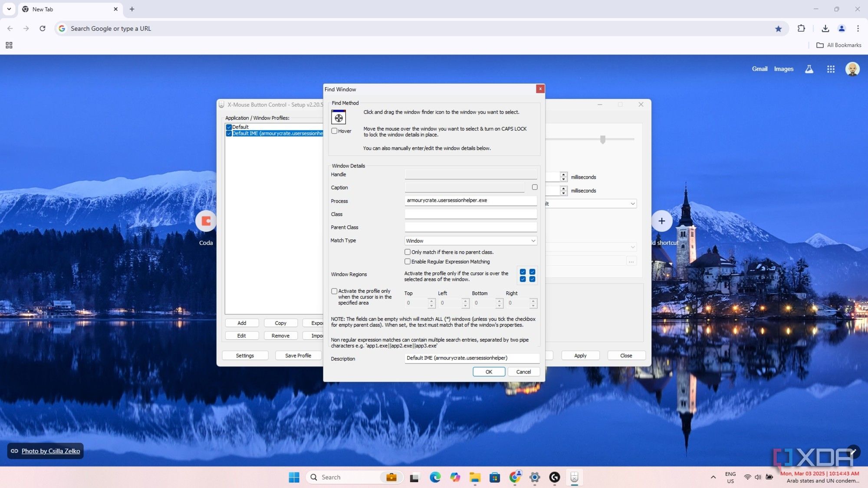
Task: Click OK in Find Window dialog
Action: pos(489,372)
